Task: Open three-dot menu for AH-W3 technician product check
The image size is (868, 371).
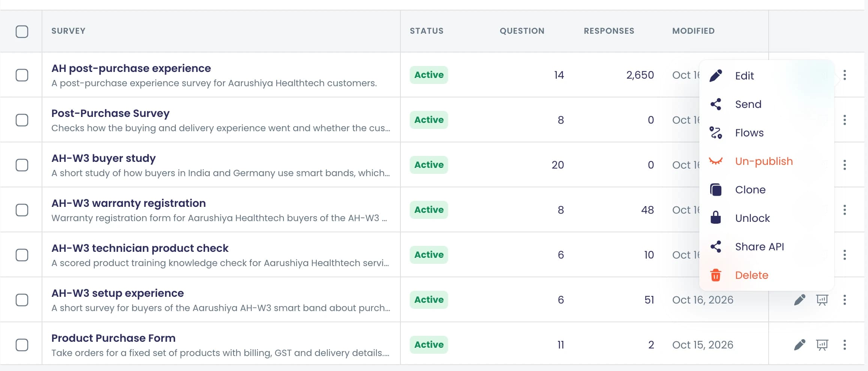Action: pos(844,255)
